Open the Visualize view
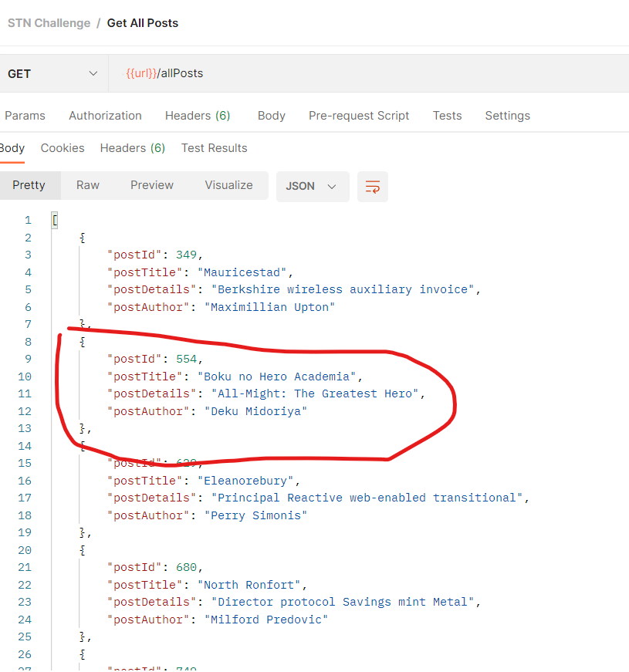The height and width of the screenshot is (672, 629). point(228,185)
